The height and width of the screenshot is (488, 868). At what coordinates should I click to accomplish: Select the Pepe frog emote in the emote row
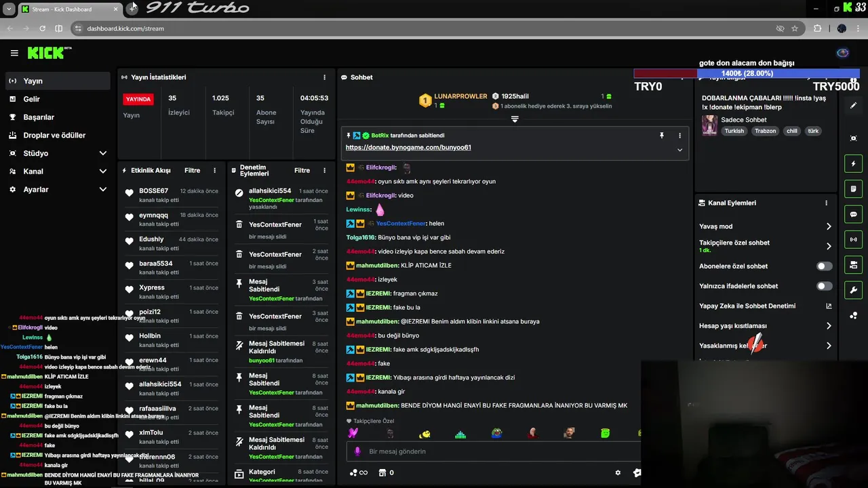pyautogui.click(x=496, y=433)
